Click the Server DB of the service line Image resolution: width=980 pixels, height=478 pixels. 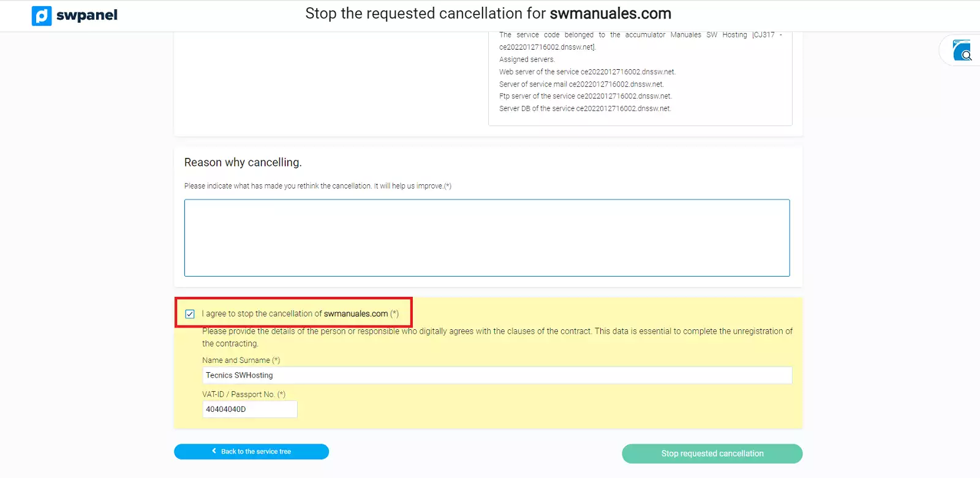[584, 108]
